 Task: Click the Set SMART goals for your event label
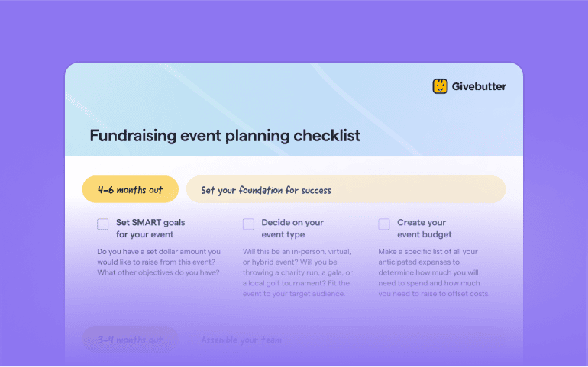point(150,228)
